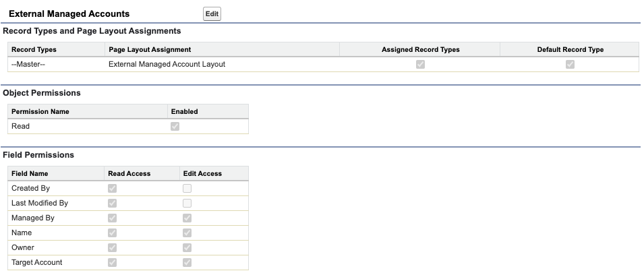
Task: Toggle the Read object permission Enabled checkbox
Action: [x=175, y=126]
